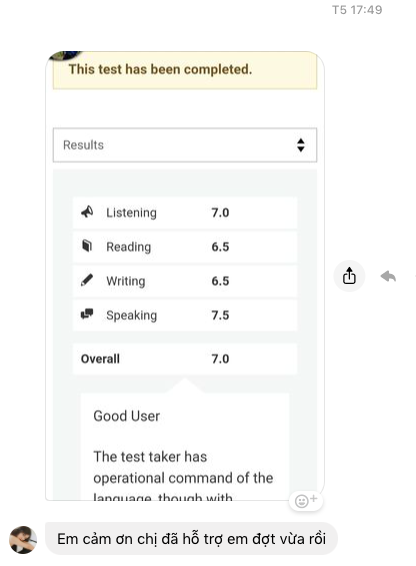416x566 pixels.
Task: Click the Results dropdown up-down arrows
Action: pos(301,145)
